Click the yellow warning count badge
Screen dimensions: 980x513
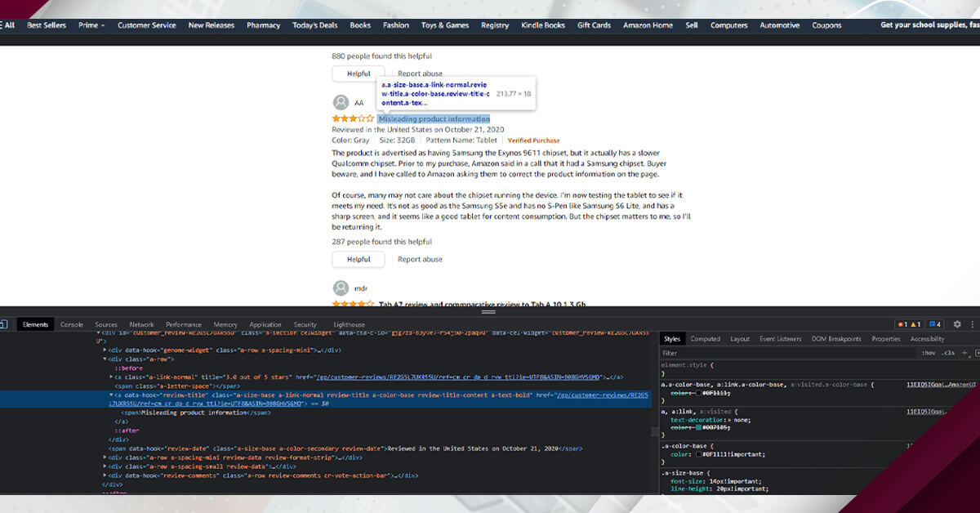915,324
